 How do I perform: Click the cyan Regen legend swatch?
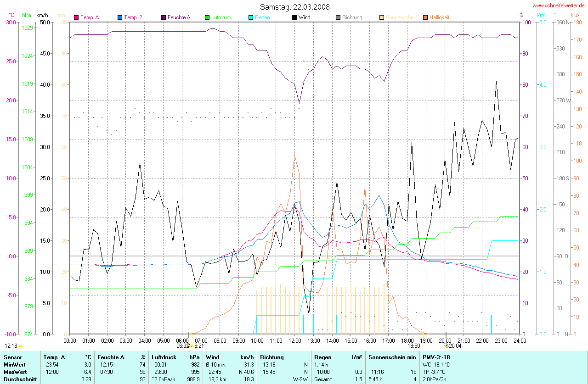tap(251, 17)
